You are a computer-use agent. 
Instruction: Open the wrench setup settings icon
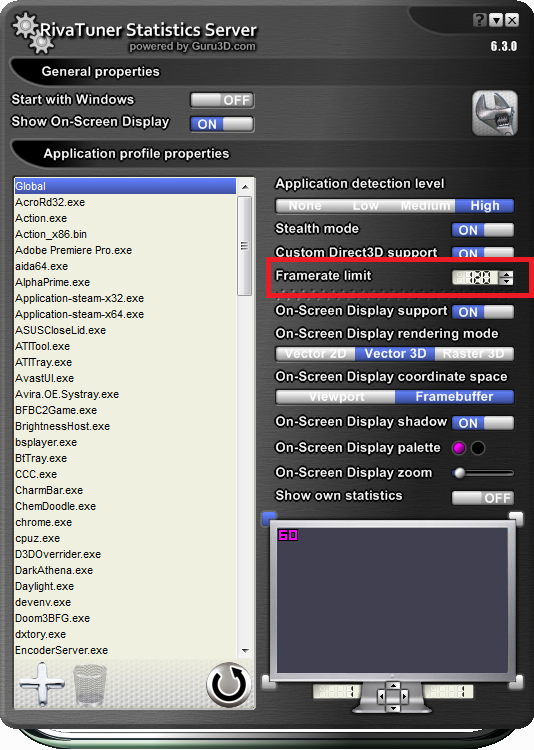[x=495, y=113]
